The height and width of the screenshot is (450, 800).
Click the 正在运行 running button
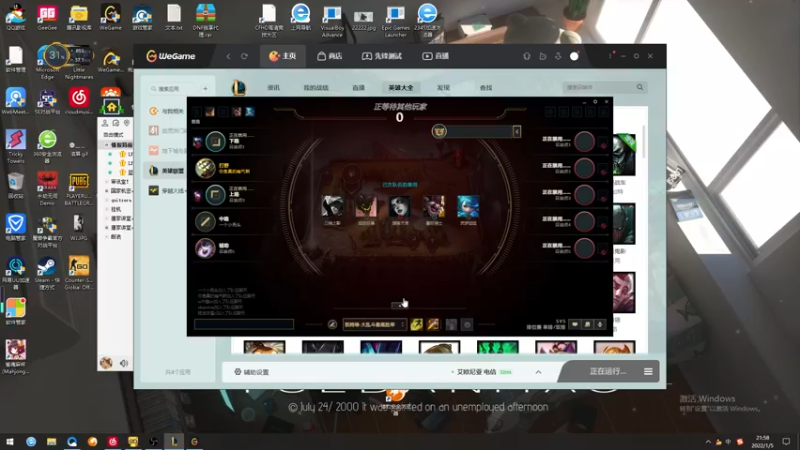click(x=607, y=371)
